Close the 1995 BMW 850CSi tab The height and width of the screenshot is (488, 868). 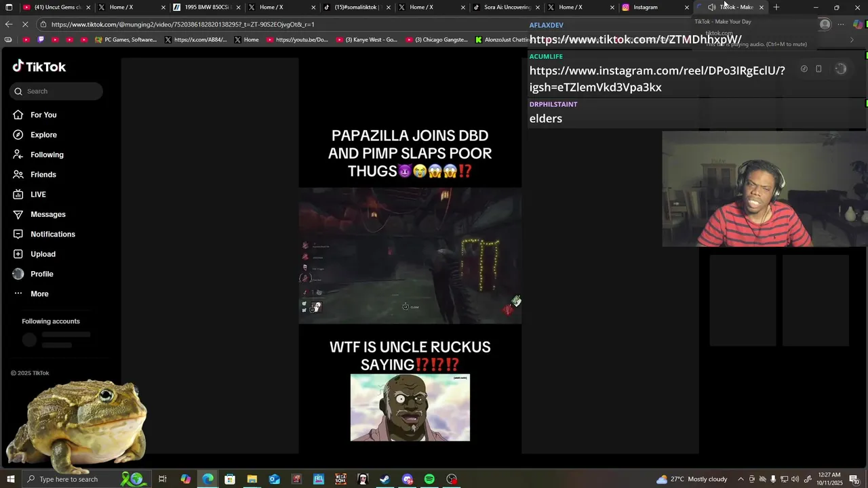click(x=239, y=7)
